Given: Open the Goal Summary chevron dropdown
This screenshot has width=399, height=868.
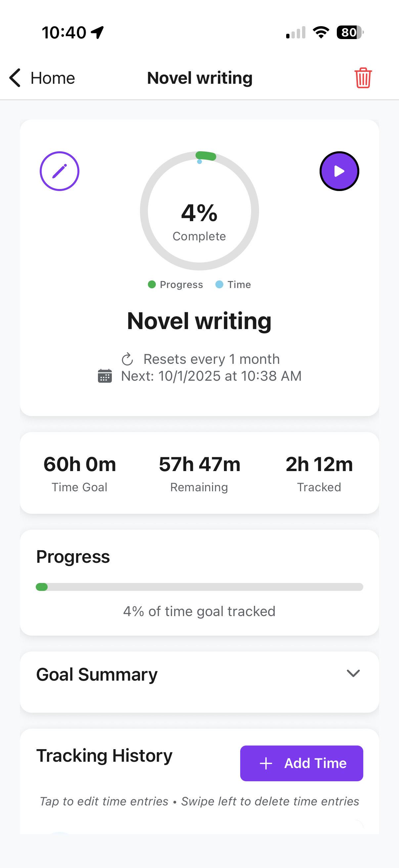Looking at the screenshot, I should pyautogui.click(x=353, y=674).
